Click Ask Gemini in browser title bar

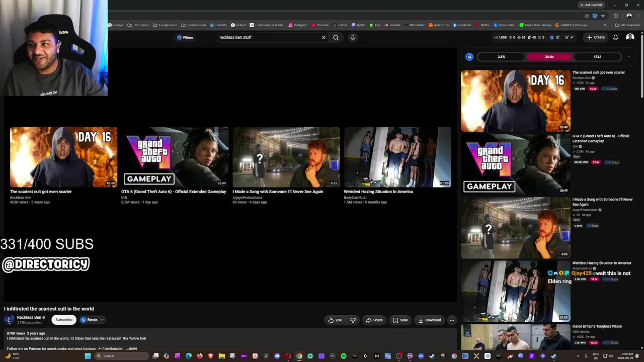(591, 5)
